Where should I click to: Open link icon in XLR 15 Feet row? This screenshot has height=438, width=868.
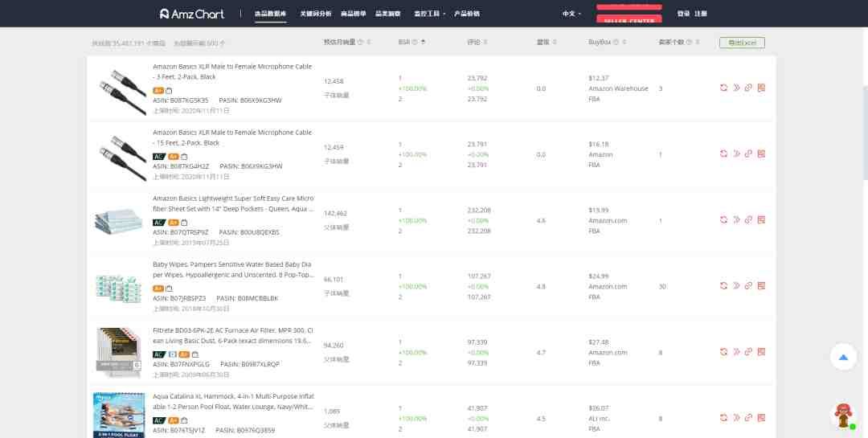click(748, 154)
